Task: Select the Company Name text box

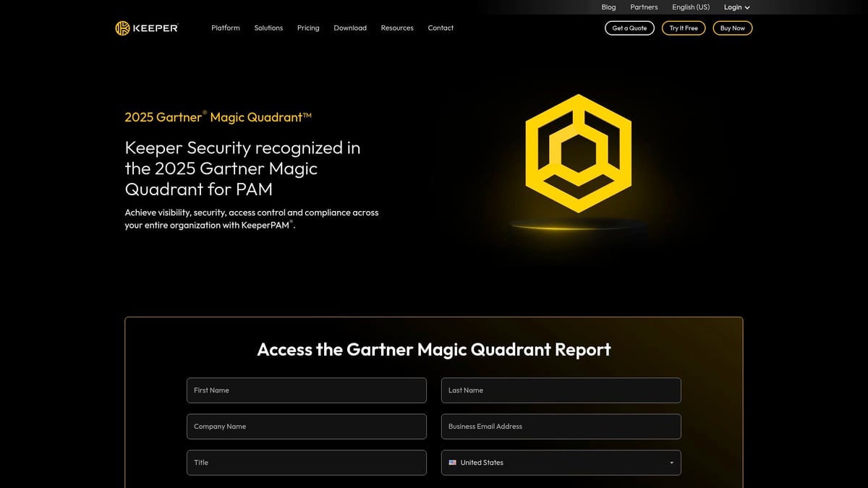Action: point(306,427)
